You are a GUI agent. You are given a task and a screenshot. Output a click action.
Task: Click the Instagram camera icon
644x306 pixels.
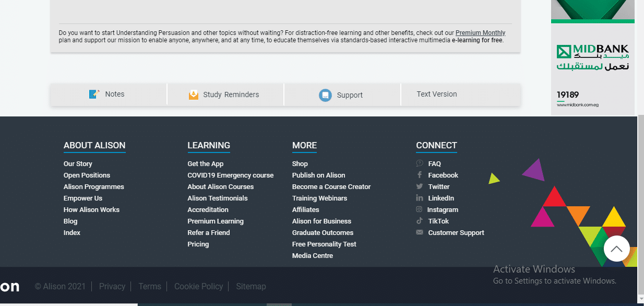pos(419,209)
